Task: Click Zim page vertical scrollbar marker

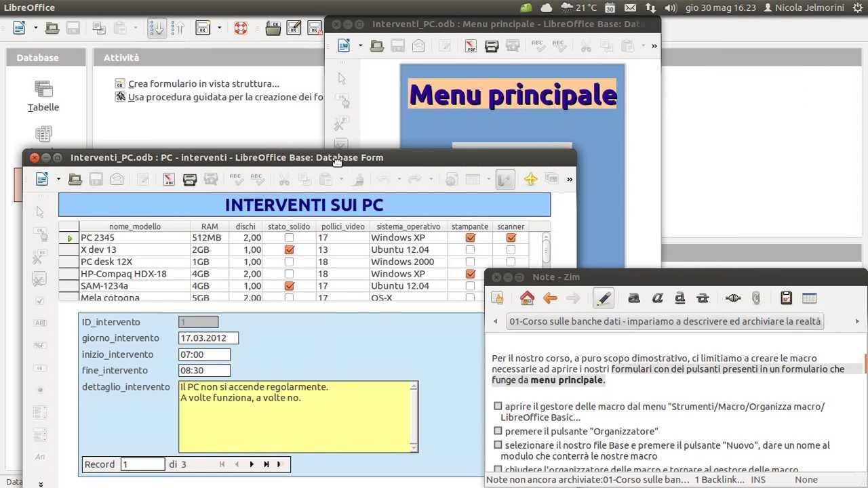Action: coord(865,363)
